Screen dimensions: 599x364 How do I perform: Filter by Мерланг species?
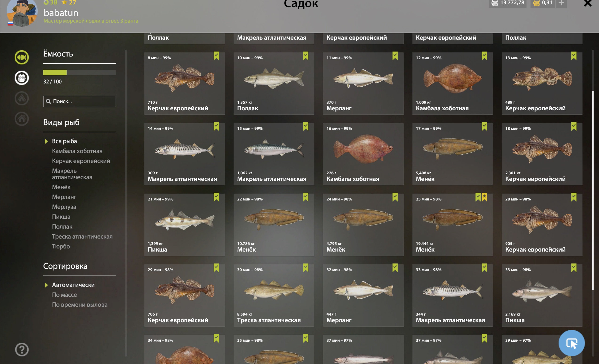[x=64, y=197]
